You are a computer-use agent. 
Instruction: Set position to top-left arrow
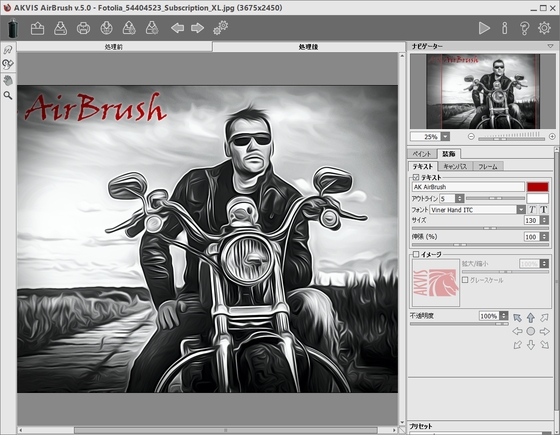coord(517,318)
